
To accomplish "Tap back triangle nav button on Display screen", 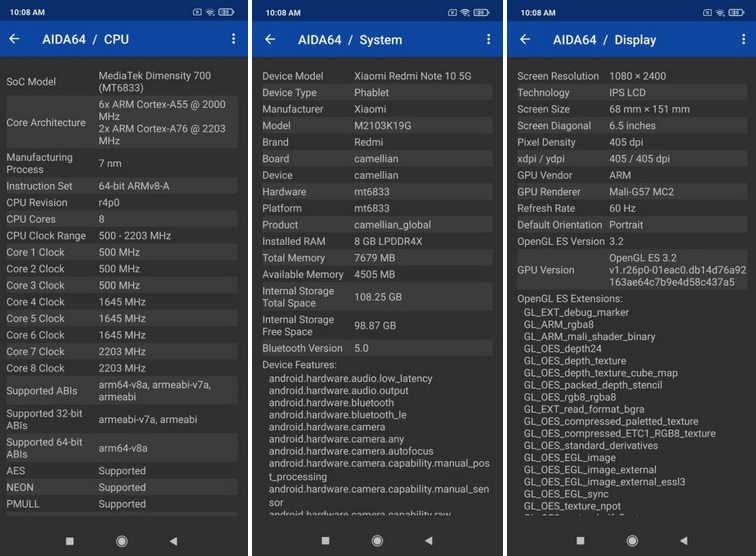I will [x=684, y=541].
